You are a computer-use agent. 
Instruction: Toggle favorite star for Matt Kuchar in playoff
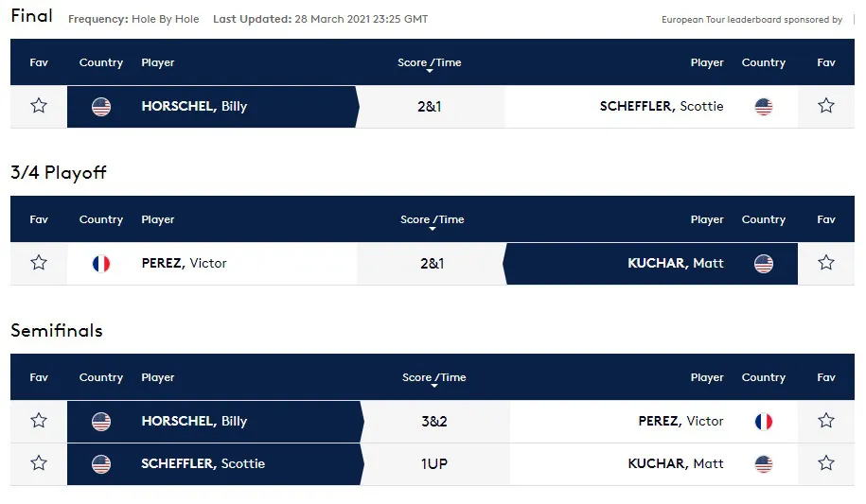(825, 262)
